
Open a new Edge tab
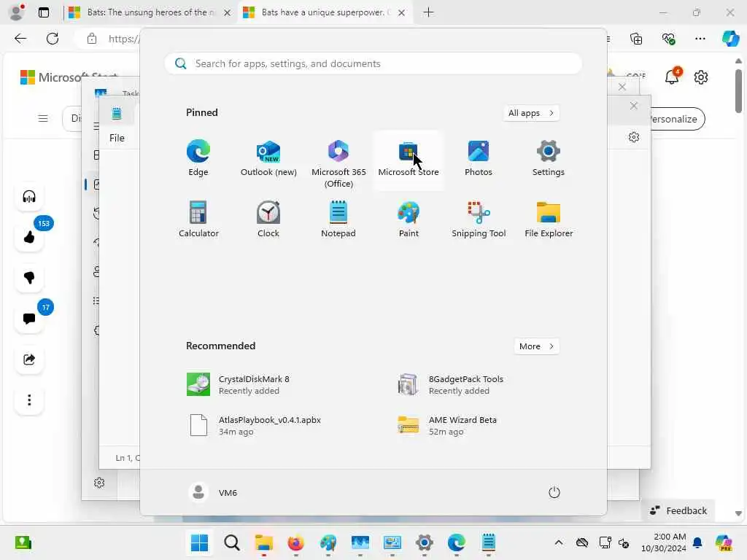click(x=428, y=12)
